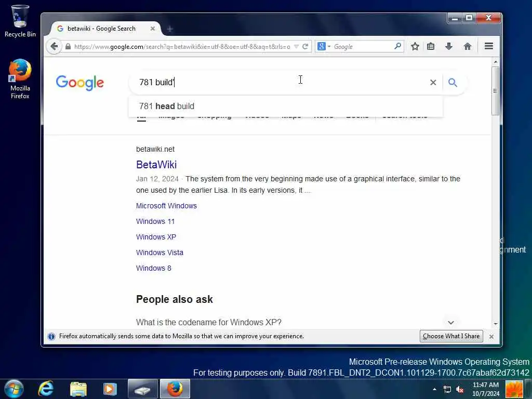Open the Microsoft Windows sitelink
This screenshot has height=399, width=532.
click(166, 206)
